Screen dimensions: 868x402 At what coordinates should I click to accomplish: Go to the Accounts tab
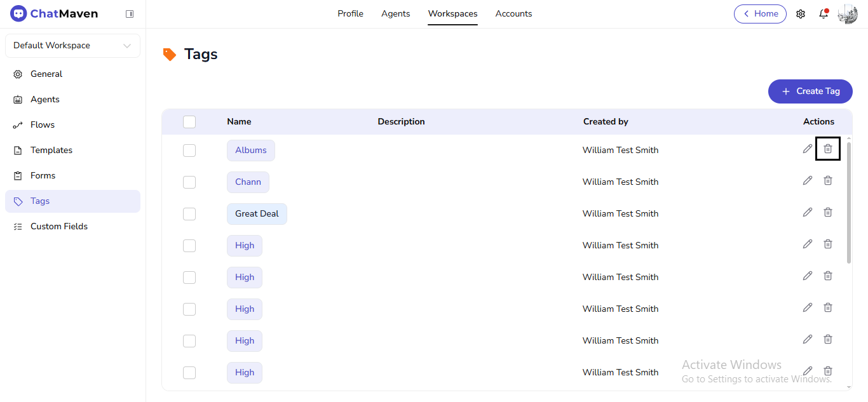513,14
